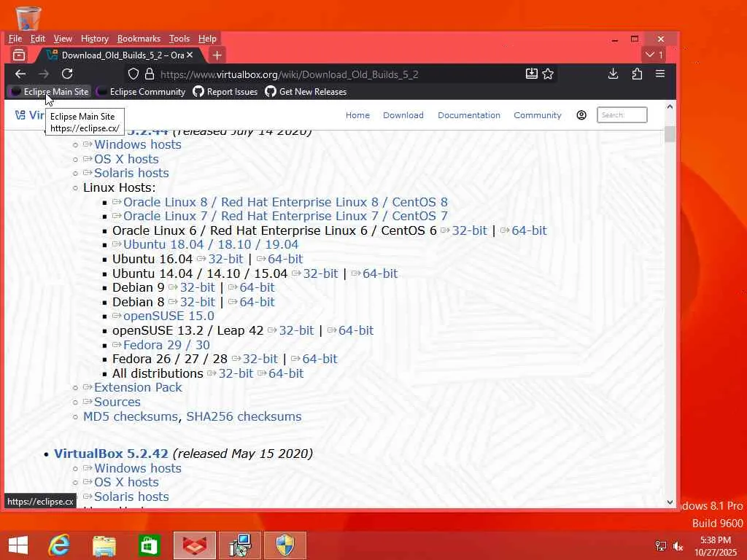Download Oracle Linux 6 64-bit package
Image resolution: width=747 pixels, height=560 pixels.
529,230
